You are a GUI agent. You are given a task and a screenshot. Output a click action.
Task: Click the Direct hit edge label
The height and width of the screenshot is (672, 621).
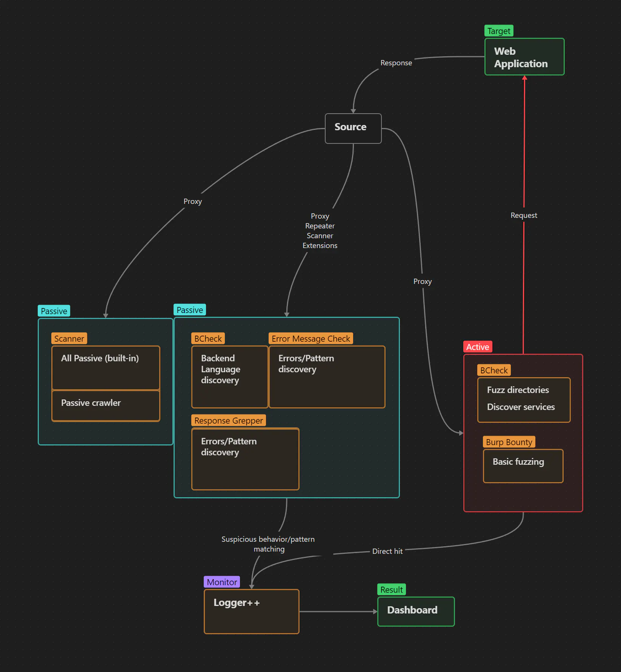pos(387,551)
